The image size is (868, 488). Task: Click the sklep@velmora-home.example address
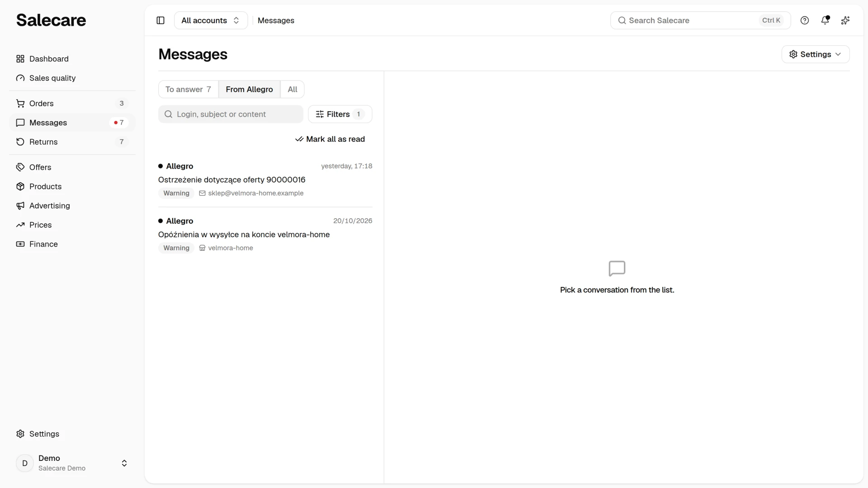(x=255, y=193)
